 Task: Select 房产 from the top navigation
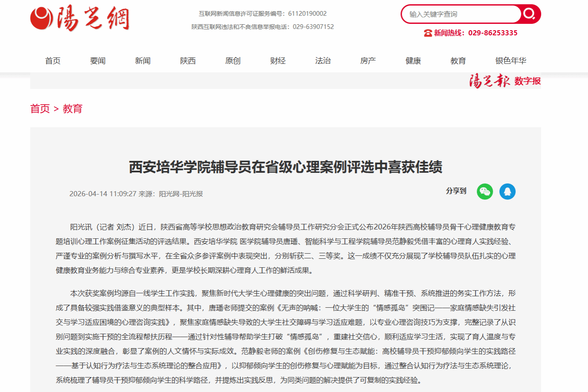click(368, 61)
